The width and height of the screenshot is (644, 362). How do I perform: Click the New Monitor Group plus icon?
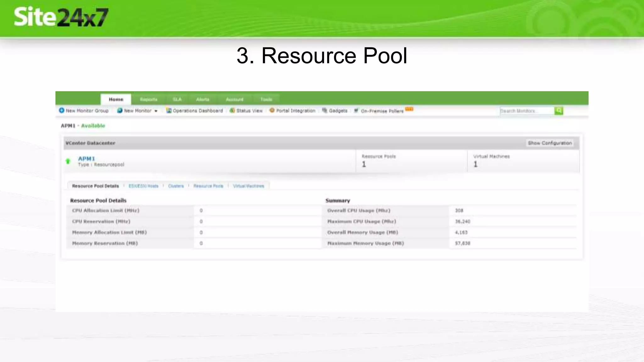click(x=62, y=110)
